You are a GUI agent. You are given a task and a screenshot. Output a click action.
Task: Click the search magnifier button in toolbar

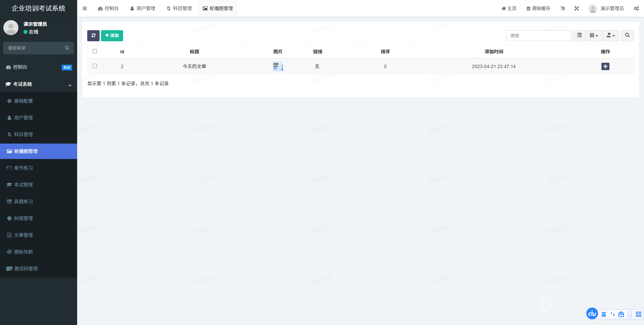627,36
